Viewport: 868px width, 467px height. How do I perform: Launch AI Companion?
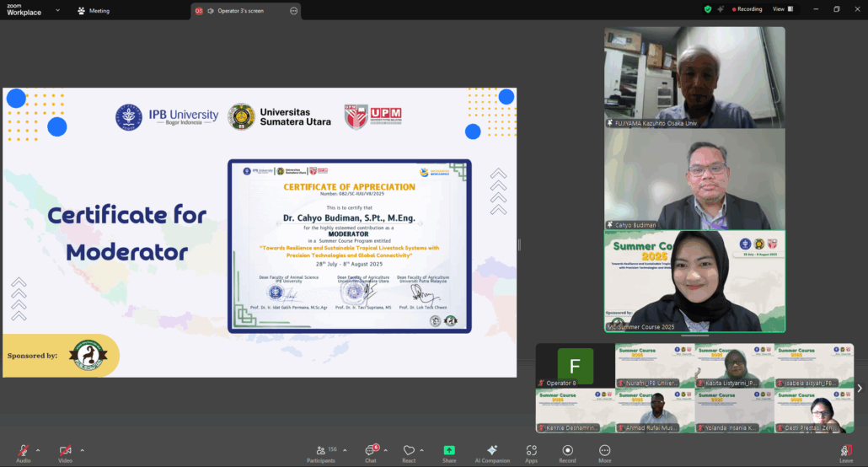(x=492, y=451)
